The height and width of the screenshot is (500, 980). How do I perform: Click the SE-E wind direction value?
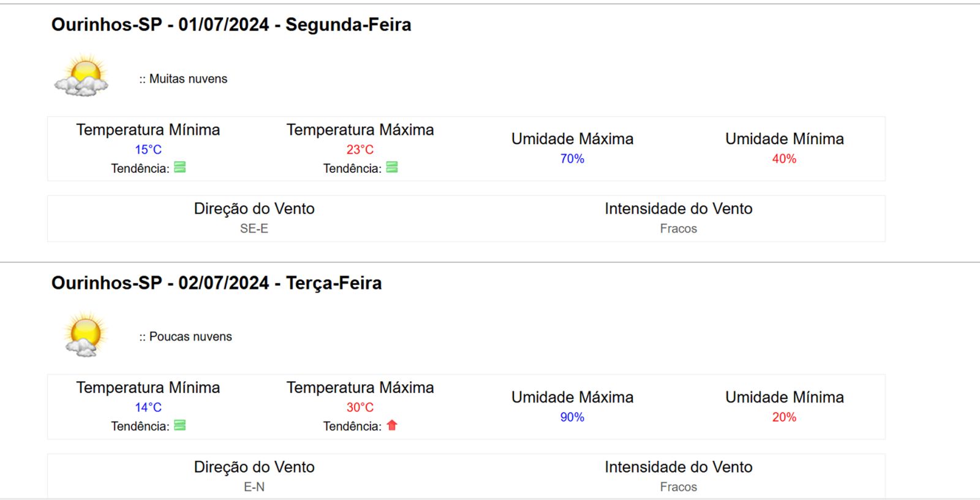pyautogui.click(x=254, y=229)
